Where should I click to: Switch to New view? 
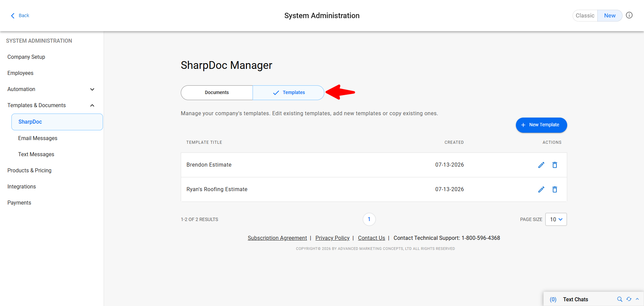610,15
